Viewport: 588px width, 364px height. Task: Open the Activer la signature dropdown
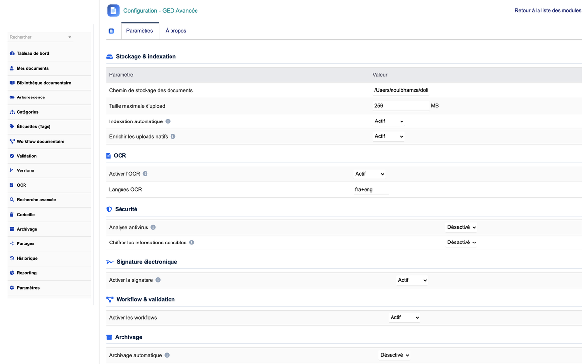click(x=412, y=280)
